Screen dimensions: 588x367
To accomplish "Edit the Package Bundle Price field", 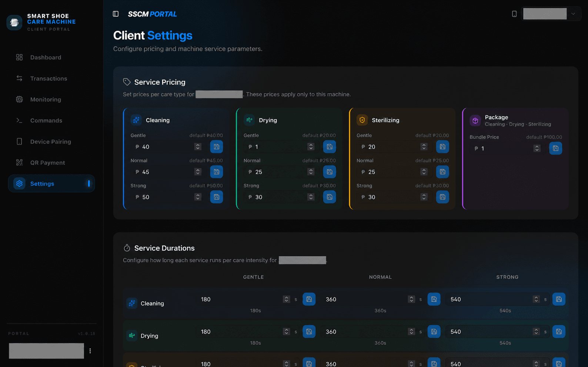I will click(x=507, y=148).
